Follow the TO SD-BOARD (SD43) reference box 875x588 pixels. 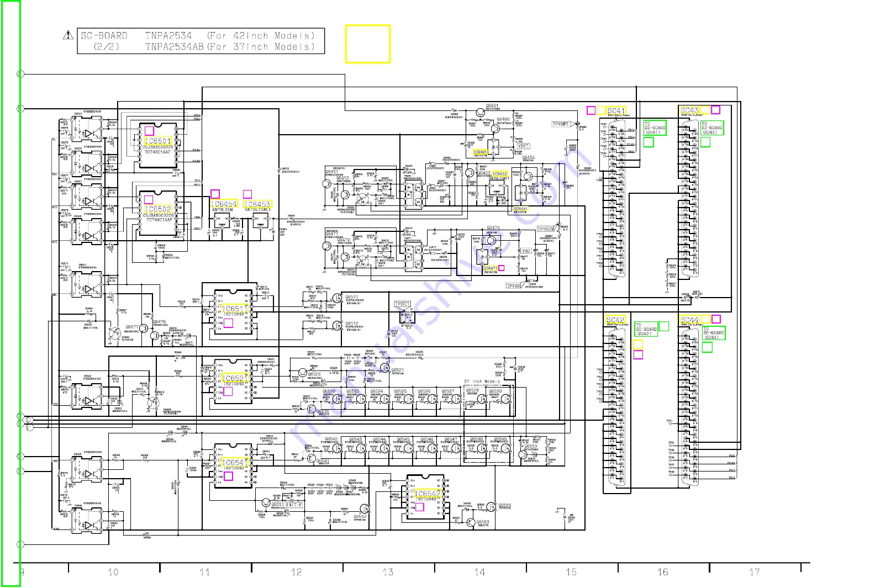711,128
